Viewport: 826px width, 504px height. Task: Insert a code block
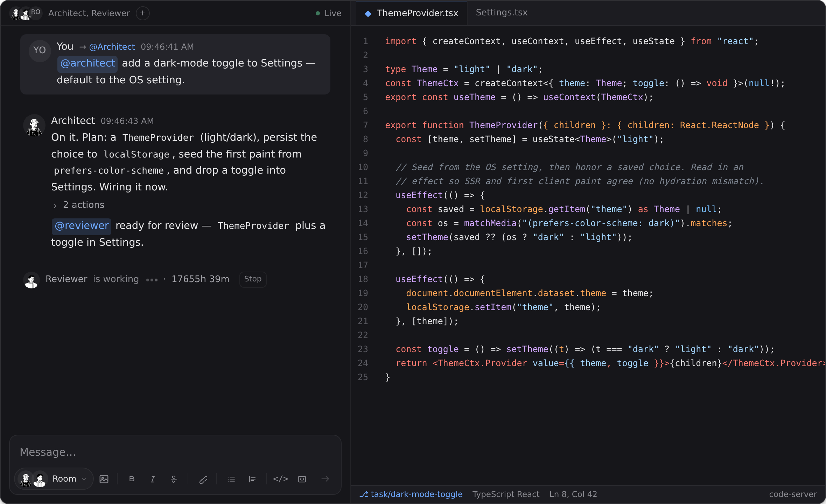[x=302, y=479]
